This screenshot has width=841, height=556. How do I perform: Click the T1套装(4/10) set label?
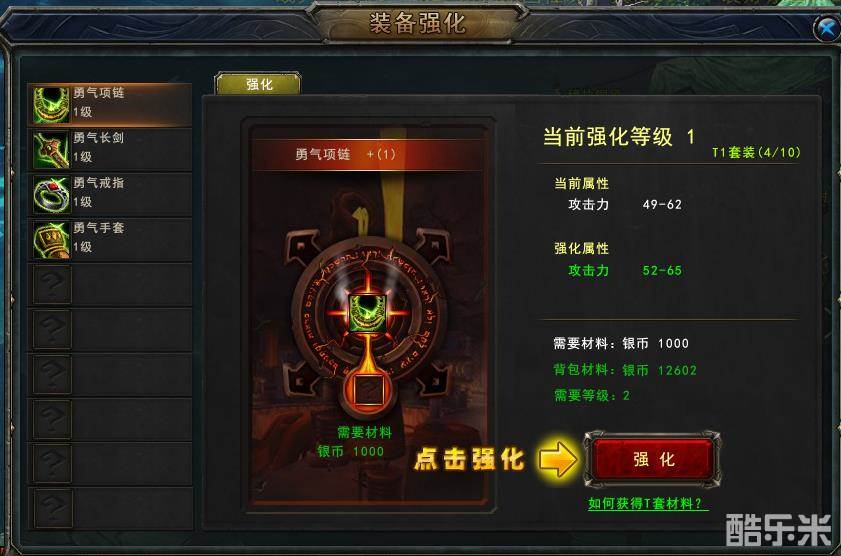pos(756,153)
